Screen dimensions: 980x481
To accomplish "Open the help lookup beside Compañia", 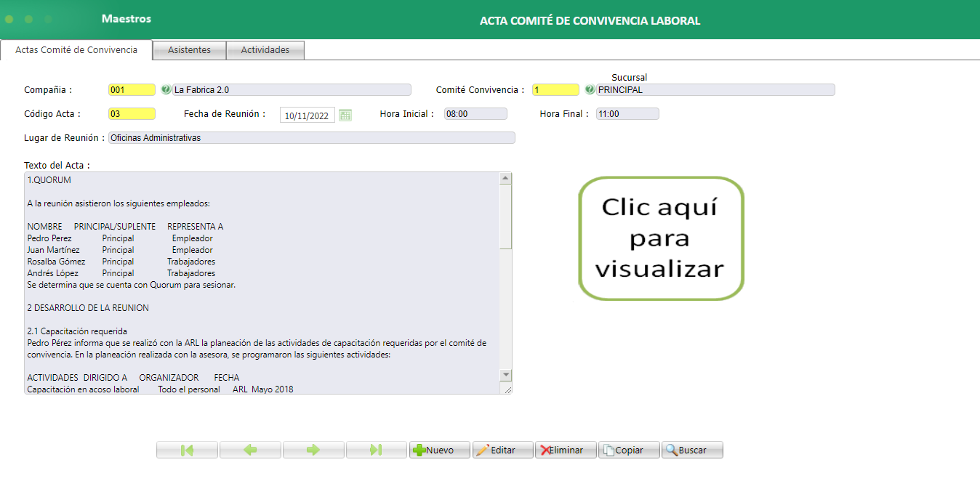I will 166,89.
